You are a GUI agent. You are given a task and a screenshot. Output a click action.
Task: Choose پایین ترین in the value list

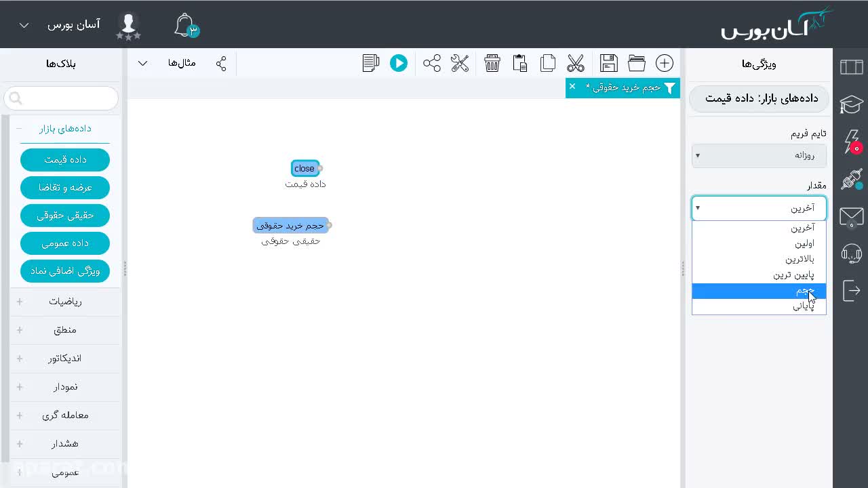click(x=759, y=274)
